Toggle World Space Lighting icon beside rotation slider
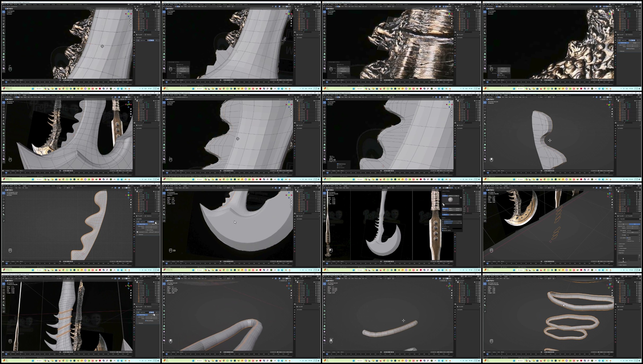Image resolution: width=643 pixels, height=364 pixels. (x=443, y=204)
